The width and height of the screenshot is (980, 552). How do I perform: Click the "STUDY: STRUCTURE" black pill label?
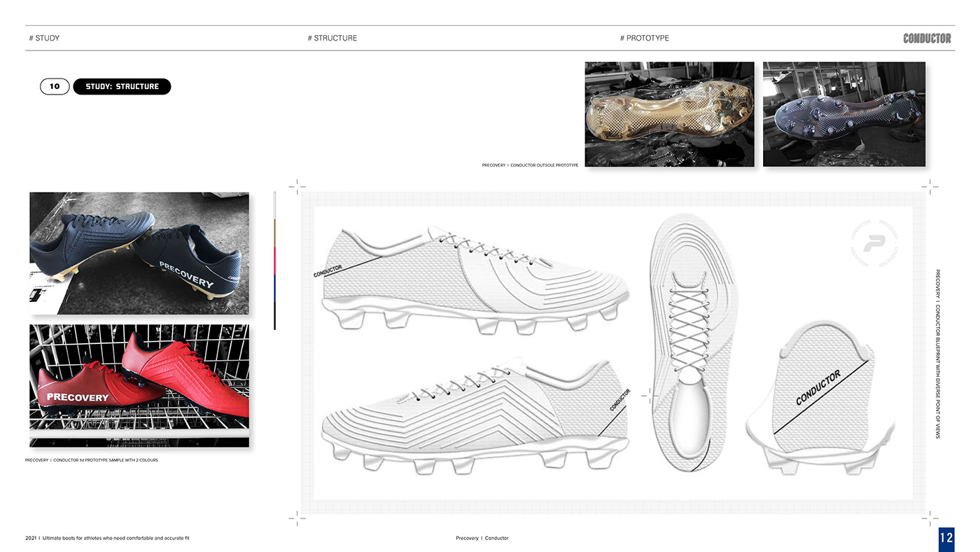point(122,86)
